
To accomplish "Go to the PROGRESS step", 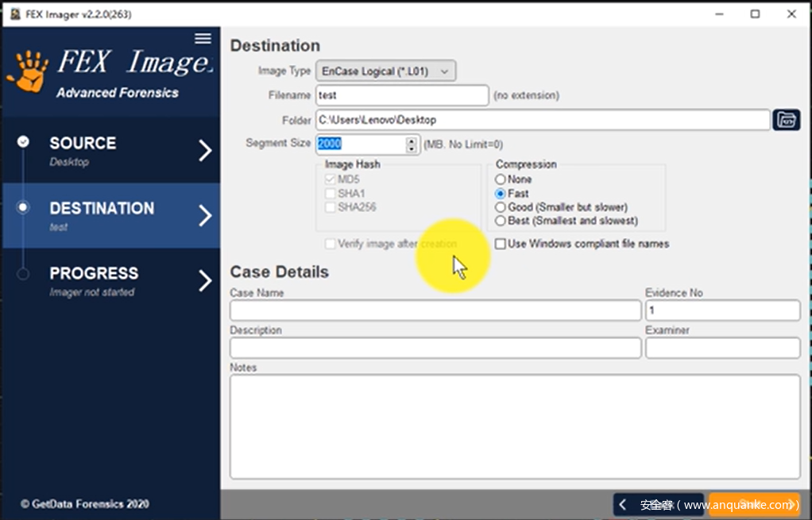I will (111, 281).
